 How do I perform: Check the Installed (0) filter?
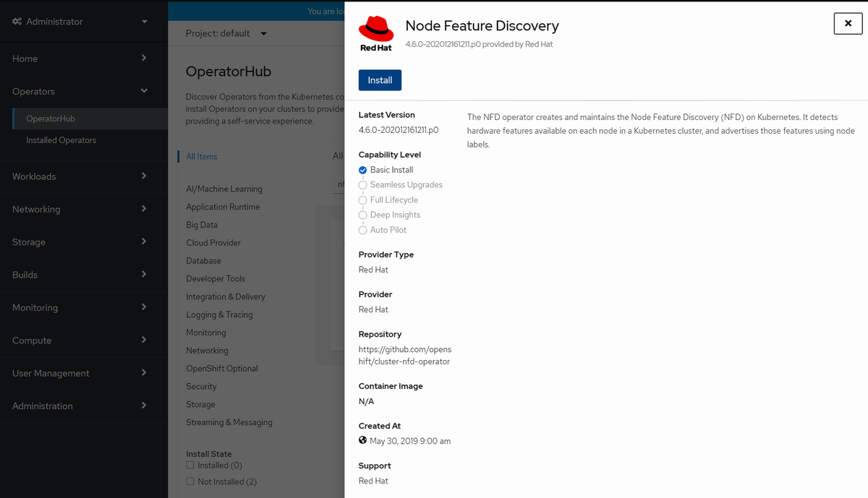[190, 465]
